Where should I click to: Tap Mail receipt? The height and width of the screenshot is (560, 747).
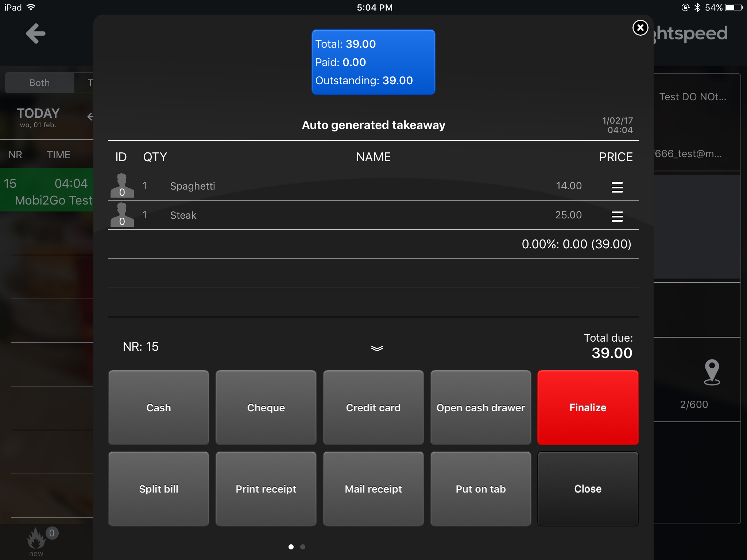(373, 489)
